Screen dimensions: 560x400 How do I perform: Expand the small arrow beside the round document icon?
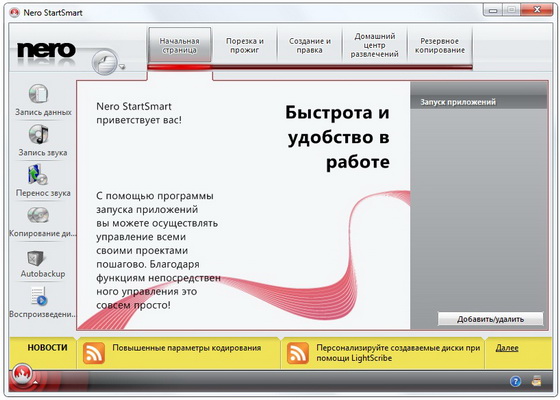(122, 66)
